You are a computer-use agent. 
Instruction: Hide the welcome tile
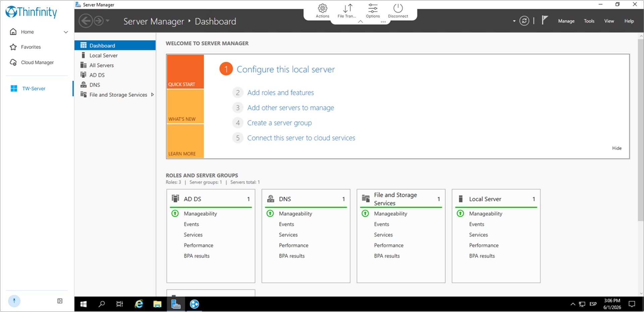(617, 148)
